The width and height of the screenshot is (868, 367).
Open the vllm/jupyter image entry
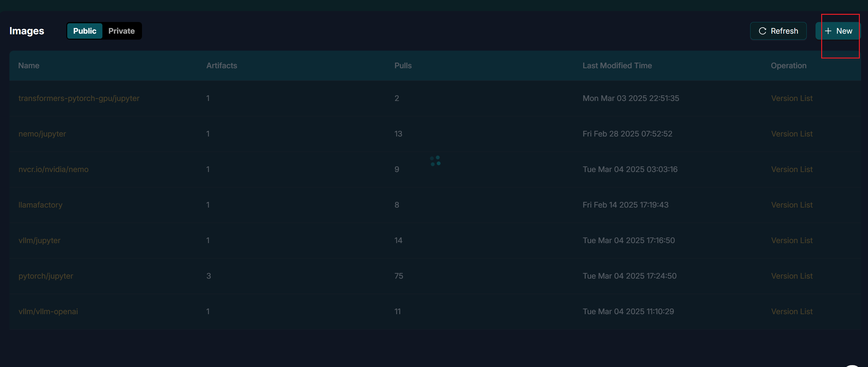pos(39,241)
